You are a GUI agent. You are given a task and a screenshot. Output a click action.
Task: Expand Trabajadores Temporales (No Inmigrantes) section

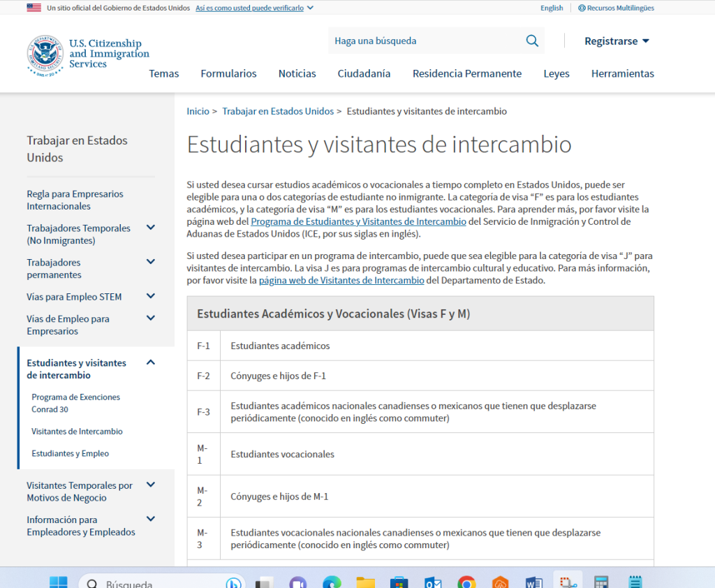tap(151, 227)
